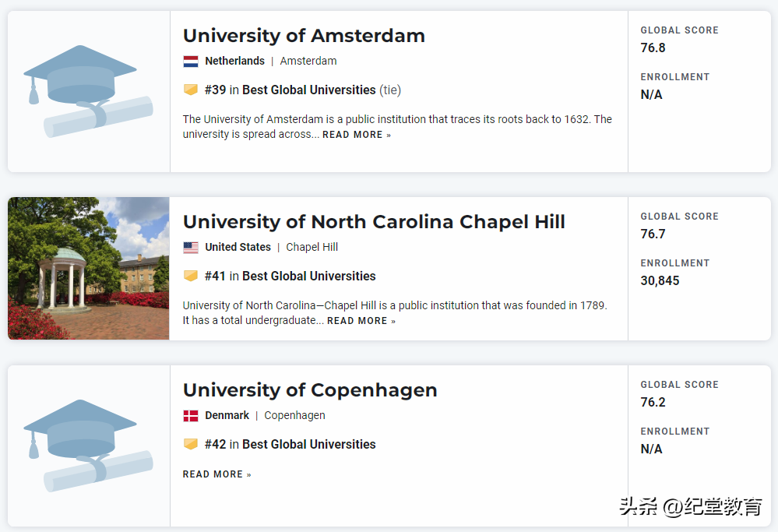Click the University of Amsterdam graduation cap placeholder
The width and height of the screenshot is (778, 532).
tap(88, 91)
